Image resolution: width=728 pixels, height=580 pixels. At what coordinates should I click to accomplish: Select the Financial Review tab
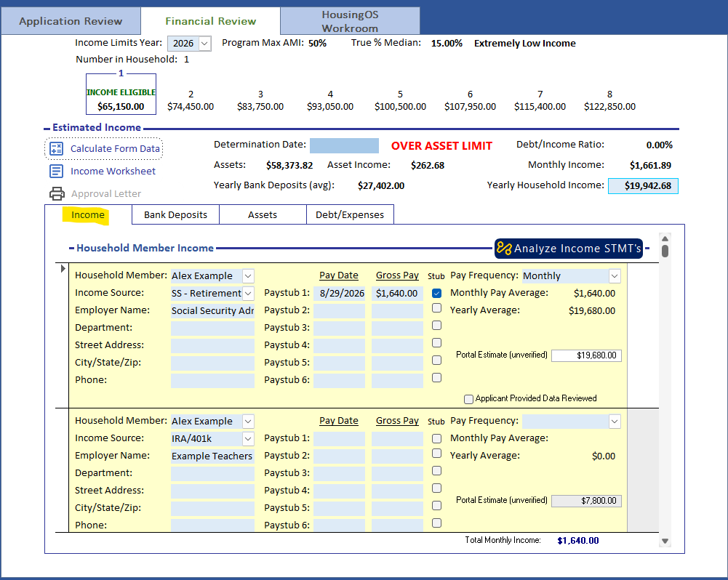point(210,21)
